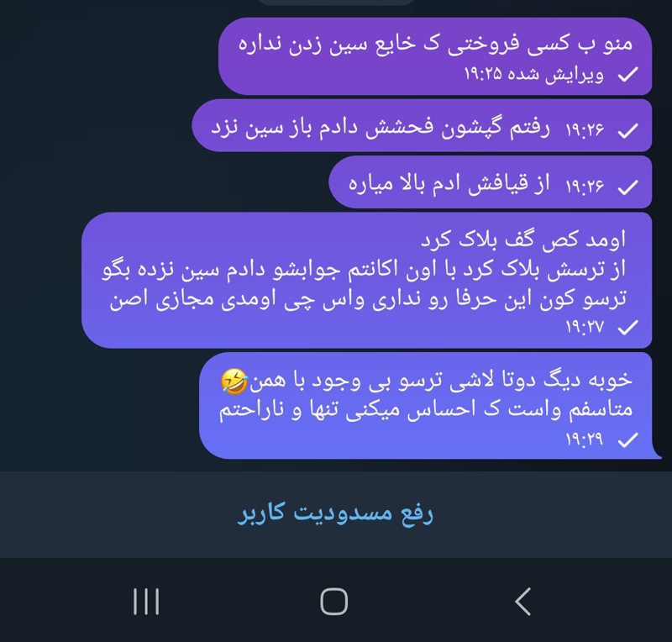The width and height of the screenshot is (672, 642).
Task: Select the message 'از قیافش ادم بالا میاره'
Action: (491, 182)
